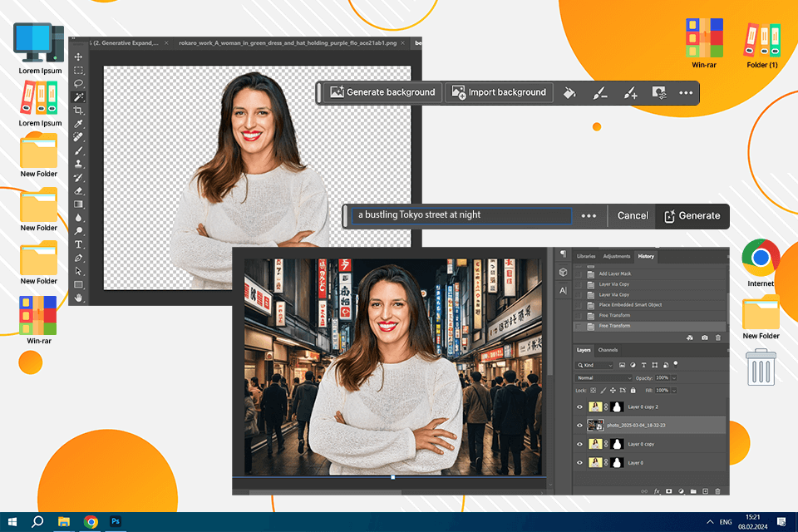Select the History Brush tool
798x532 pixels.
tap(78, 177)
